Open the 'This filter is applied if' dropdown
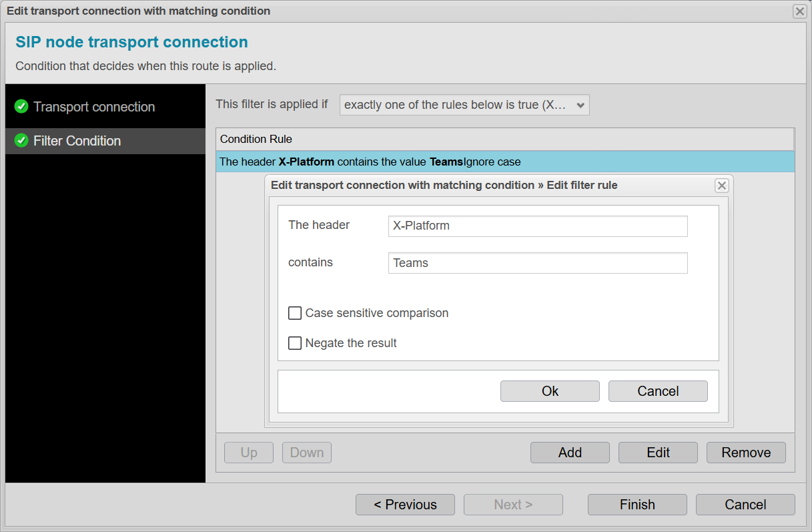The height and width of the screenshot is (532, 812). [x=464, y=105]
